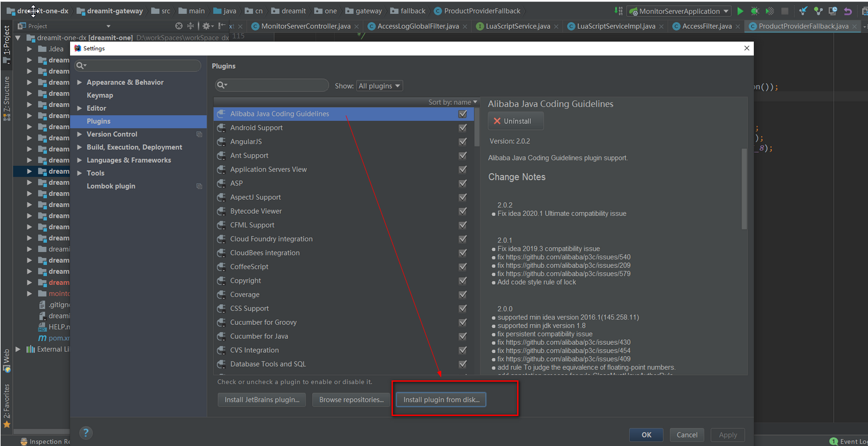Select the Cucumber for Java plugin row
The height and width of the screenshot is (446, 868).
[343, 337]
